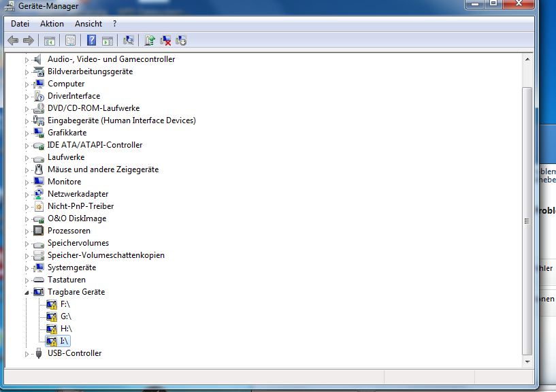Select the Mäuse und andere Zeigegeräte mouse icon
Screen dimensions: 556x392
tap(39, 169)
